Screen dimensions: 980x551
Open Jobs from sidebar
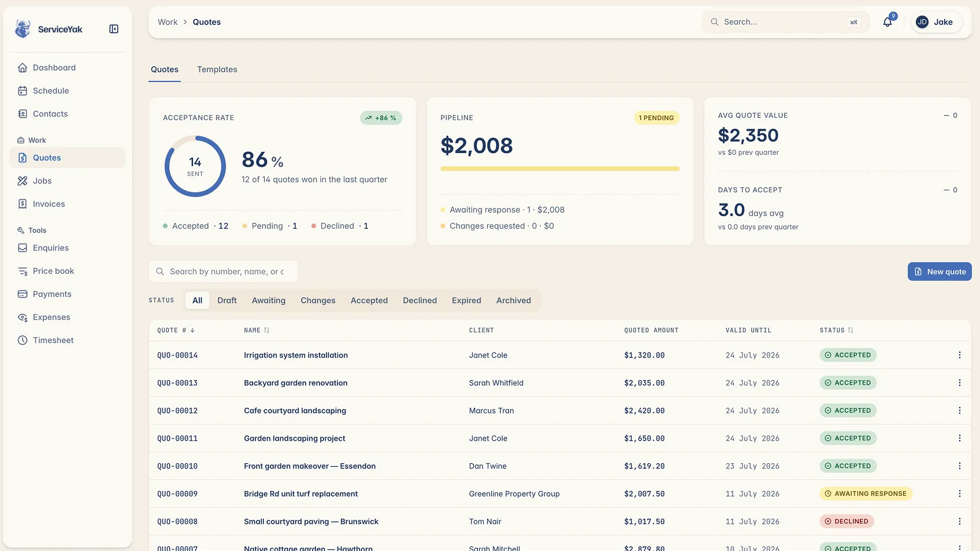pos(68,181)
